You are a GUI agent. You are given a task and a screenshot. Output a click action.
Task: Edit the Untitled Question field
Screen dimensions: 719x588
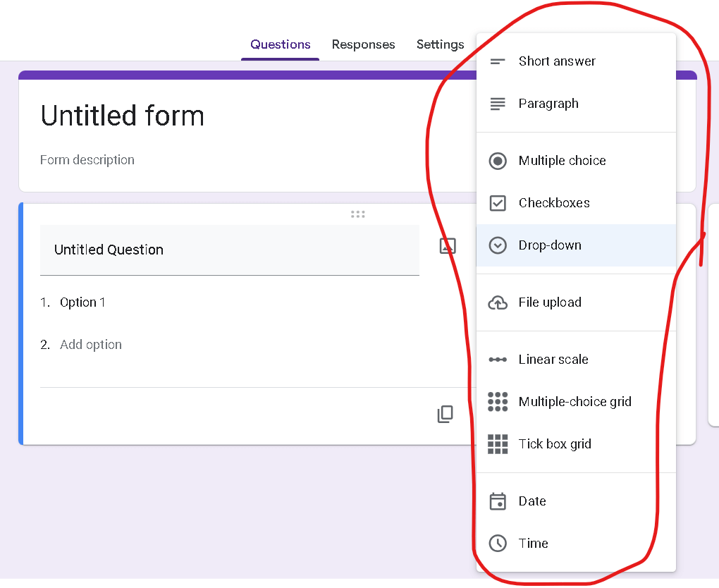(x=229, y=250)
